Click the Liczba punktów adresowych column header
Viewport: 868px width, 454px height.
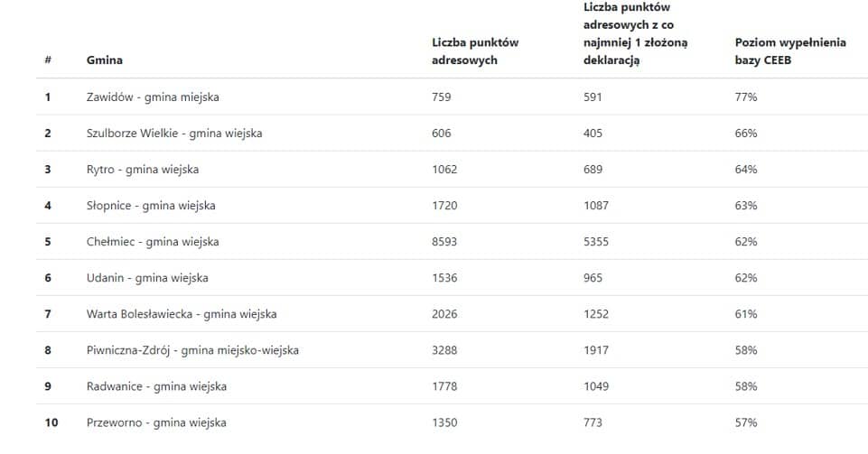tap(475, 51)
